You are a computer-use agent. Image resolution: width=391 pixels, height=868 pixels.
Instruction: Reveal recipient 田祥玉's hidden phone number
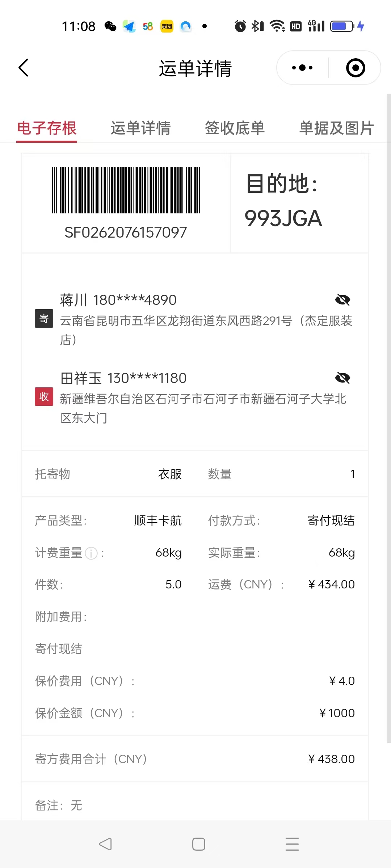[x=342, y=378]
